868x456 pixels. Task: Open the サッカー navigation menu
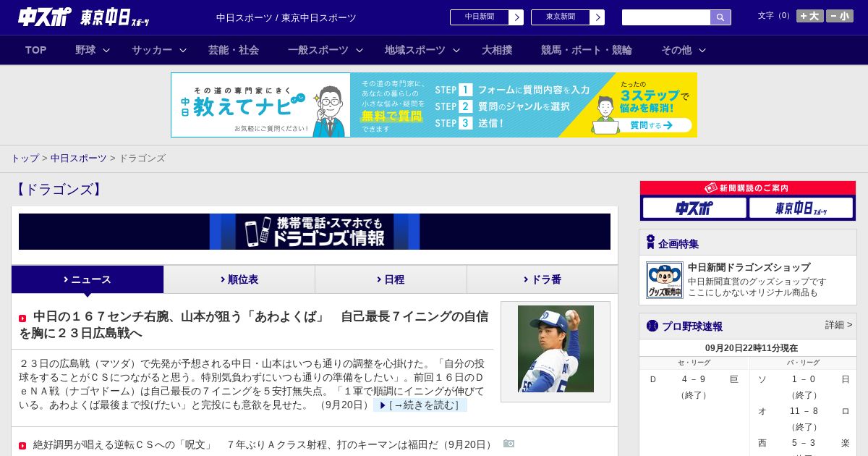(152, 50)
